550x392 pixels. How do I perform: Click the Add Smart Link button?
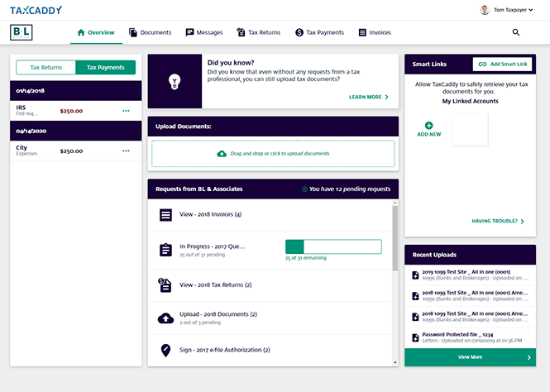coord(502,65)
